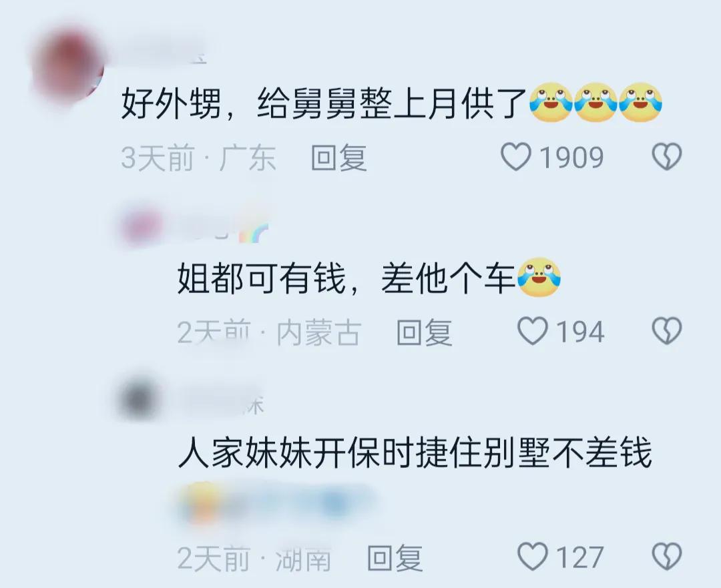Select comment text 姐都可有钱，差他个车
This screenshot has width=721, height=588.
tap(346, 278)
